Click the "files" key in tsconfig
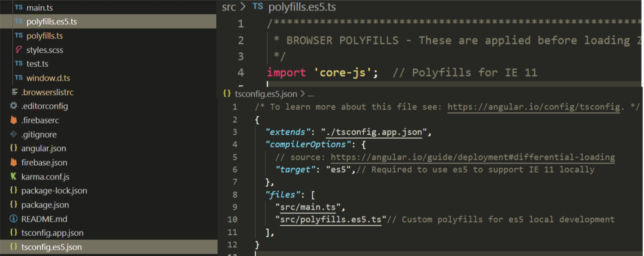This screenshot has height=256, width=644. [x=283, y=195]
